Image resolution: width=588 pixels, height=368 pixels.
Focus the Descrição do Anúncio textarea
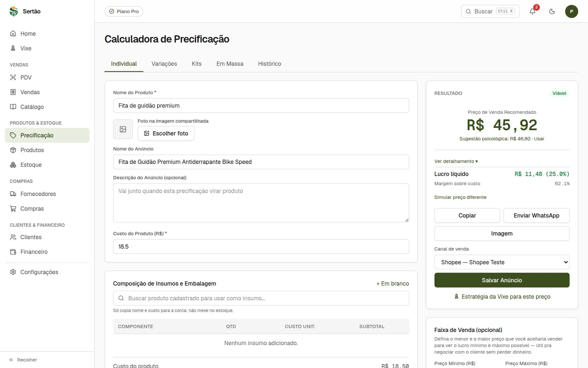[x=261, y=203]
